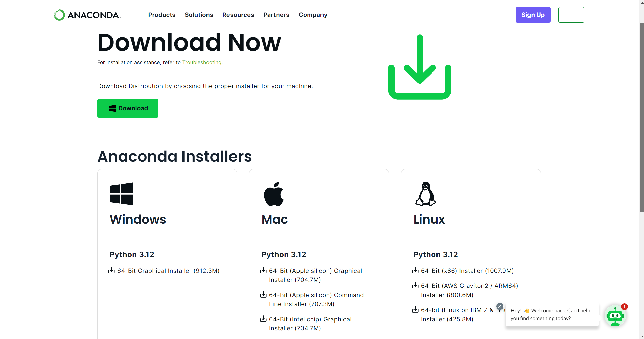Click Python 3.12 label under Mac
This screenshot has height=339, width=644.
[284, 254]
